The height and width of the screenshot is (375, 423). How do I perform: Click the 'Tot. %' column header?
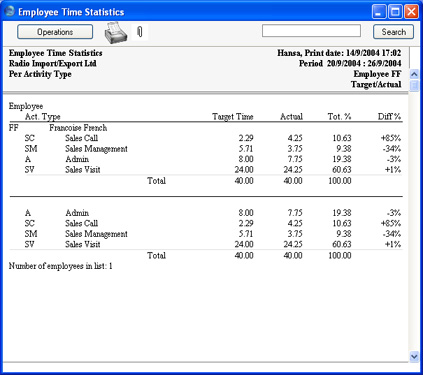[x=339, y=117]
